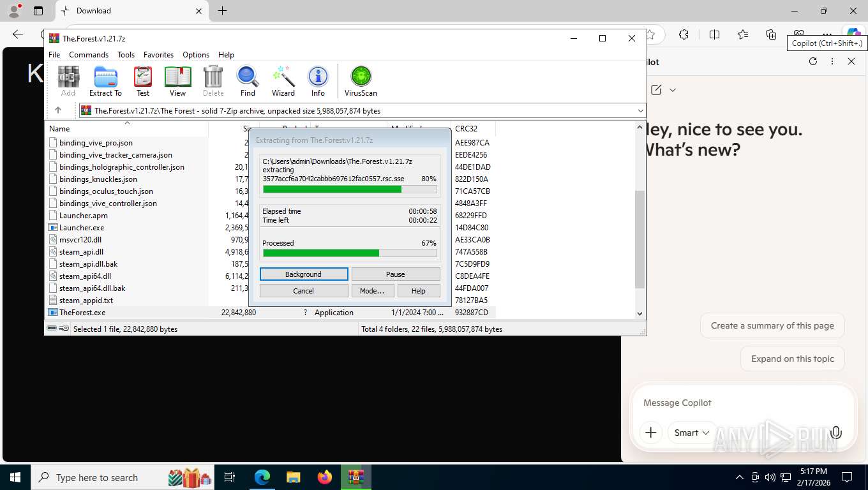Open the notification center icon

tap(847, 477)
